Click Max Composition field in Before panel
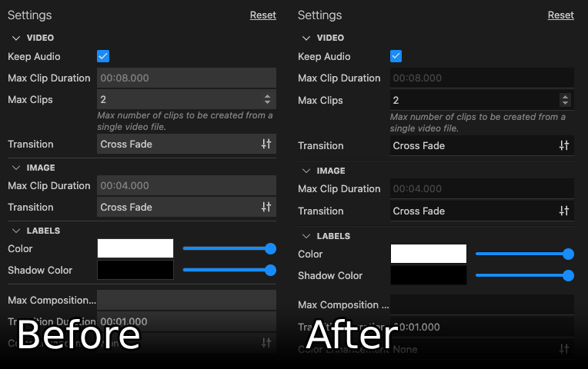Image resolution: width=588 pixels, height=369 pixels. pos(187,300)
